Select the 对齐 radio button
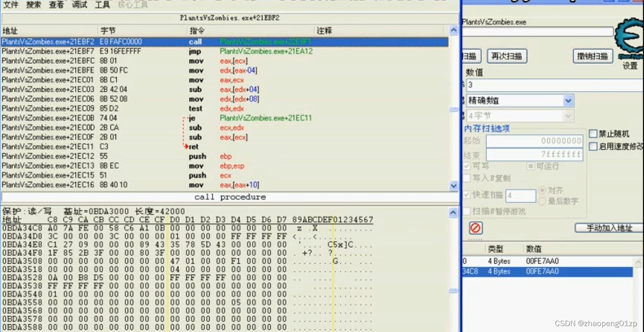This screenshot has width=644, height=332. (x=542, y=190)
